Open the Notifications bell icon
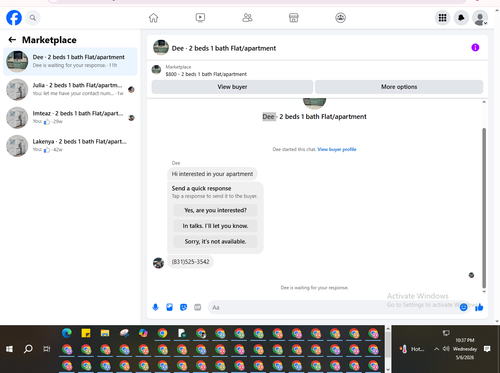 (x=461, y=18)
